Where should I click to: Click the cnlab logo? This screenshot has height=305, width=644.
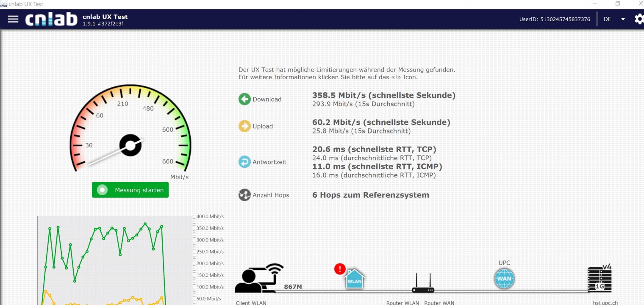click(51, 19)
